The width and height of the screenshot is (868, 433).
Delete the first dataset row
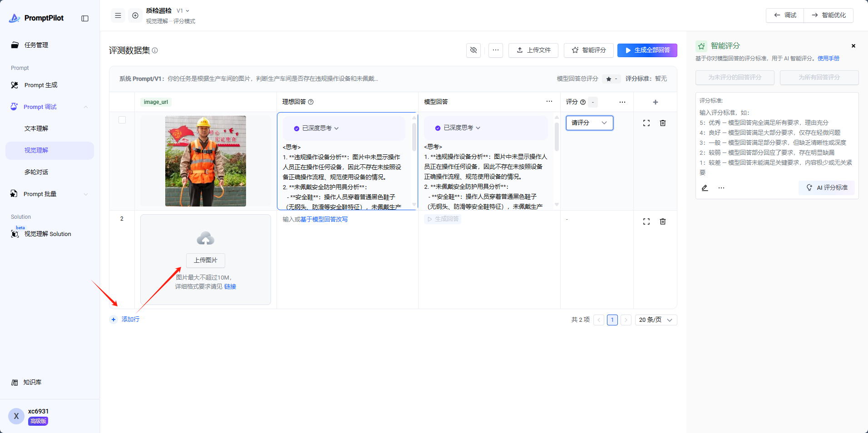[662, 123]
